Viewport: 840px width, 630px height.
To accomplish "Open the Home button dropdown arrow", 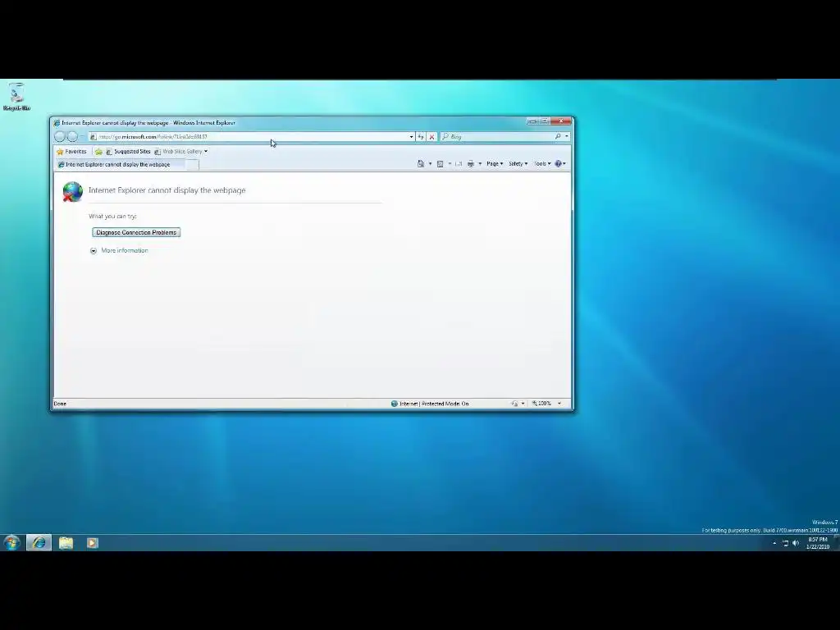I will point(430,164).
